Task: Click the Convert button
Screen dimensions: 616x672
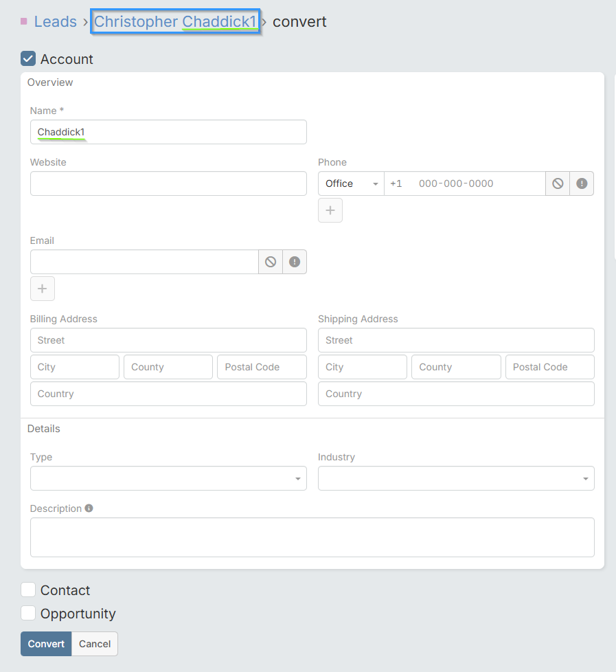Action: click(x=46, y=644)
